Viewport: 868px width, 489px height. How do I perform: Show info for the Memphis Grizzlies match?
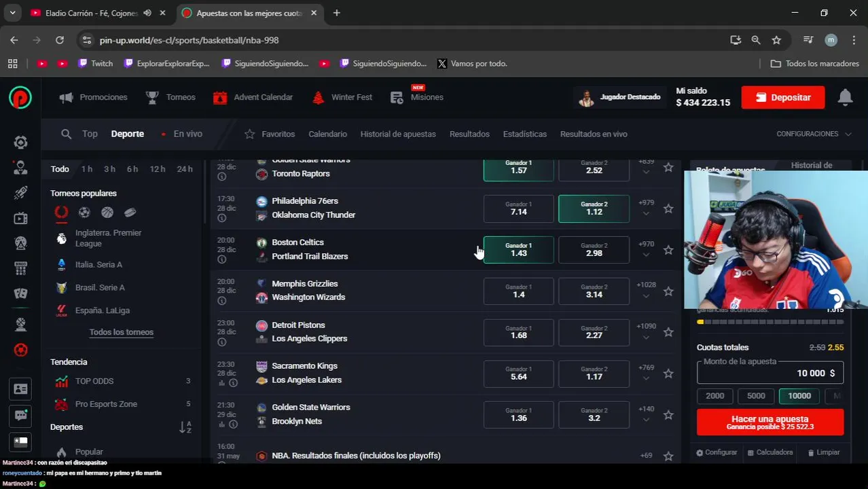pos(221,300)
